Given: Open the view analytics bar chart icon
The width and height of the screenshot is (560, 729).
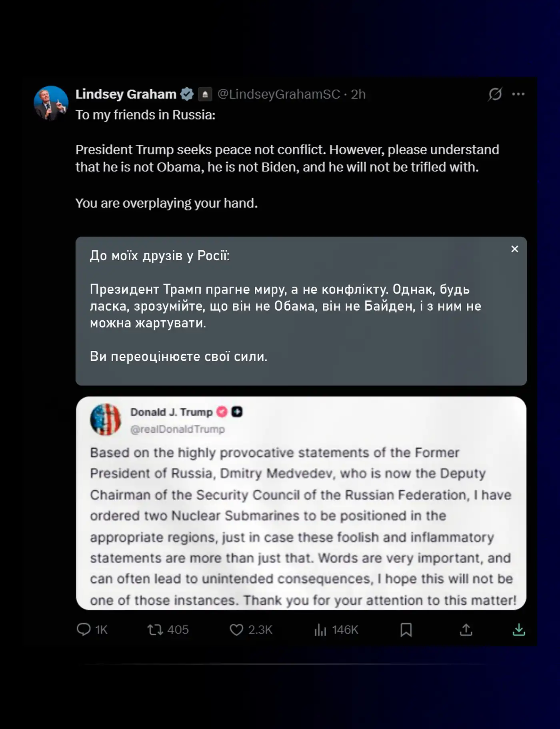Looking at the screenshot, I should [320, 630].
